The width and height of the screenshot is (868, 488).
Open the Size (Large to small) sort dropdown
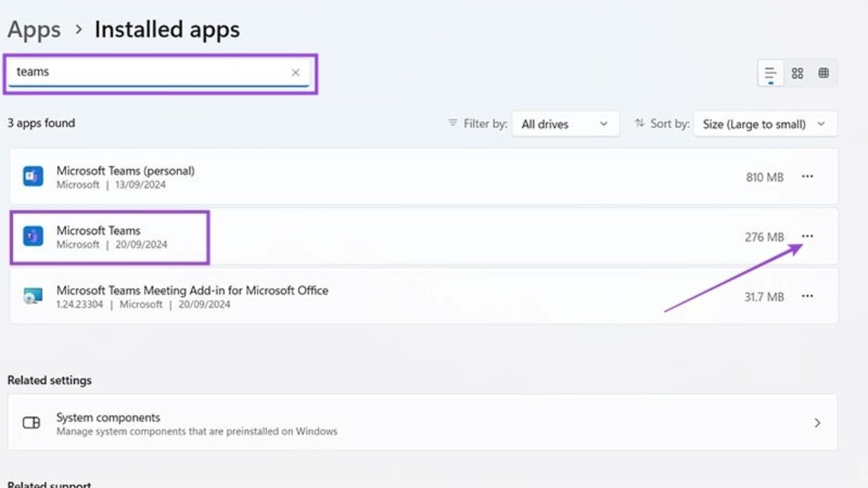(765, 123)
